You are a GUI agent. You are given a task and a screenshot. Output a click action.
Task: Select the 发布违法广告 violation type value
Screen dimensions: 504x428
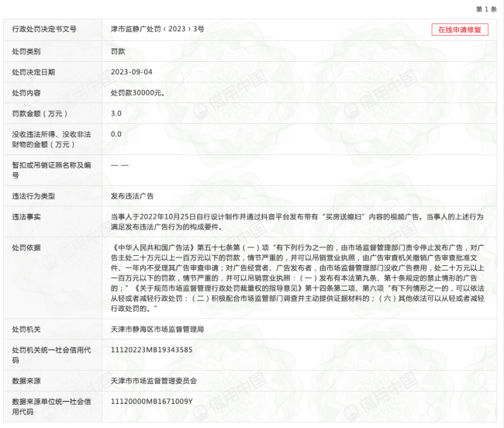132,196
